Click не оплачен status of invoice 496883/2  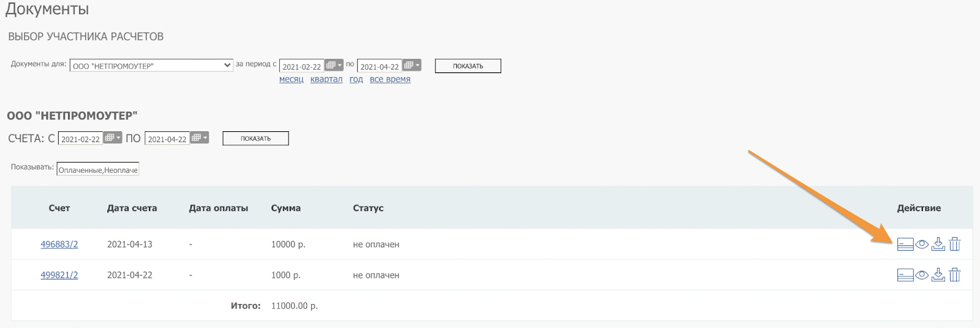[x=376, y=244]
